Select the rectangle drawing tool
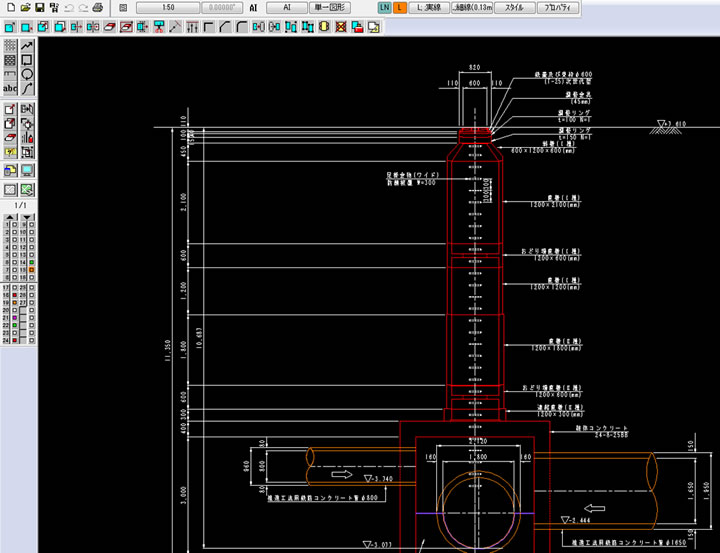The width and height of the screenshot is (720, 553). 27,60
